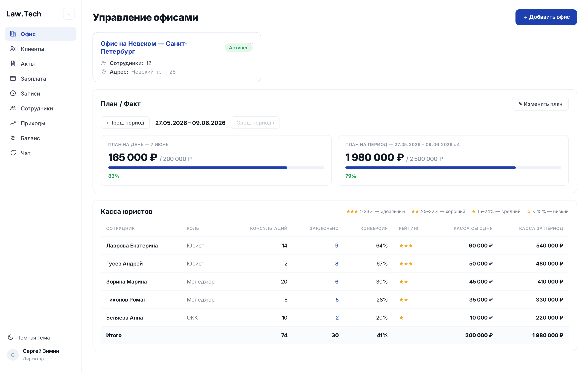Click the Офис building icon in sidebar

click(x=13, y=34)
